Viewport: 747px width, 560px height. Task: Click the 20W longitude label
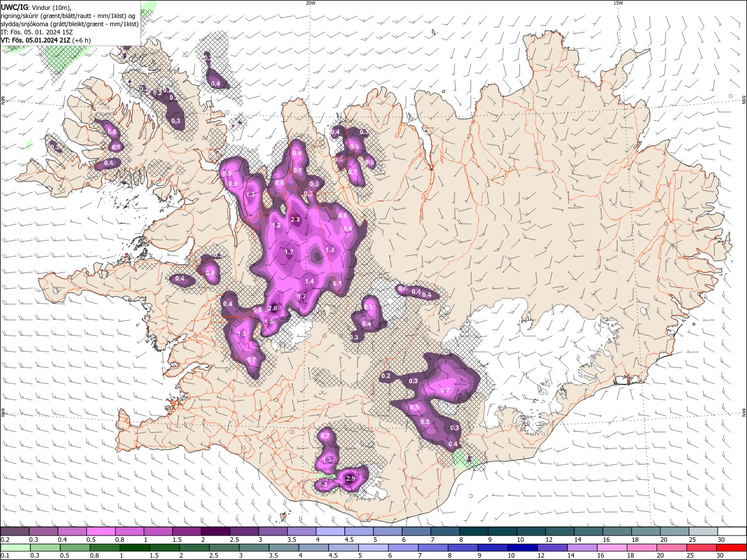coord(310,3)
